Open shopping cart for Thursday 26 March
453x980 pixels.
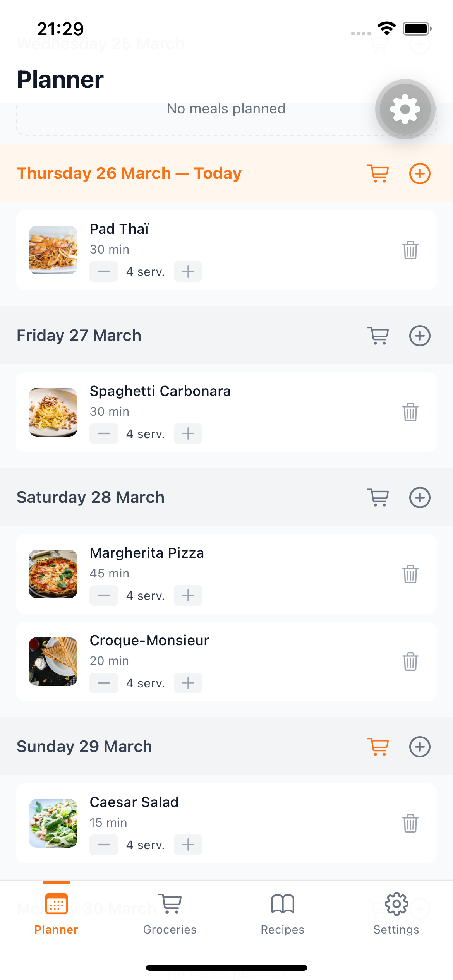point(378,173)
